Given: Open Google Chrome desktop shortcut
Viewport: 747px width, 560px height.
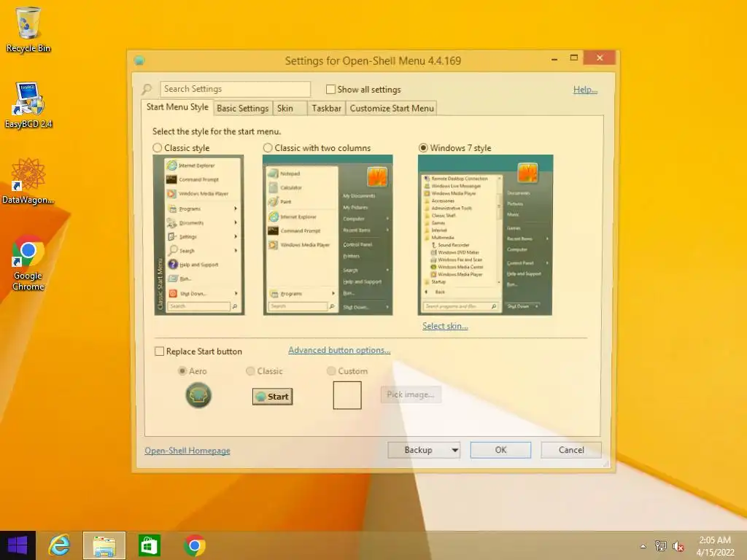Looking at the screenshot, I should tap(28, 262).
